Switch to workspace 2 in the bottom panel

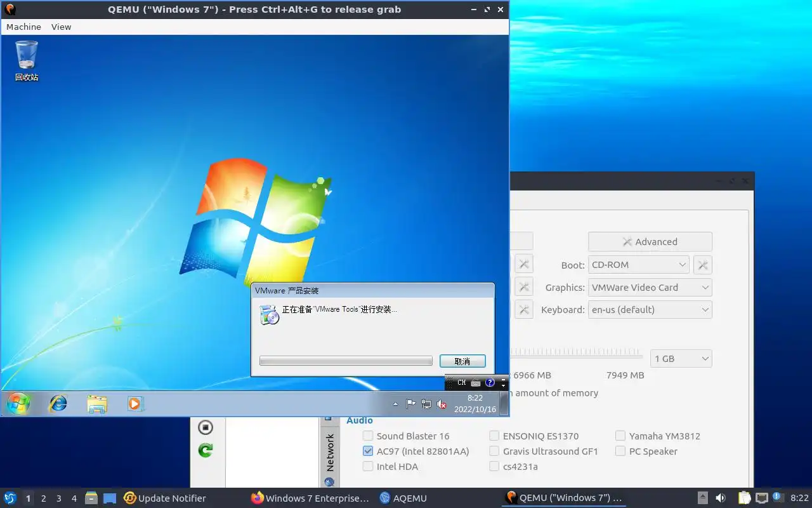tap(44, 498)
